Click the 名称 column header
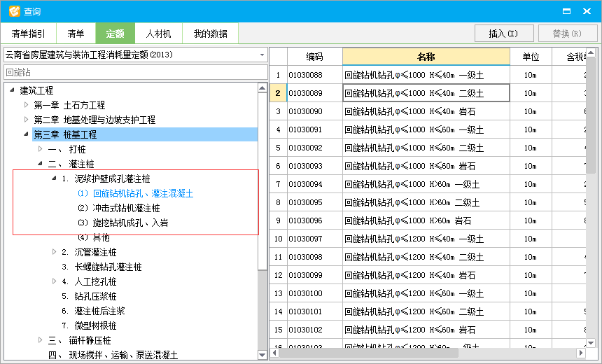Image resolution: width=602 pixels, height=364 pixels. pyautogui.click(x=426, y=57)
